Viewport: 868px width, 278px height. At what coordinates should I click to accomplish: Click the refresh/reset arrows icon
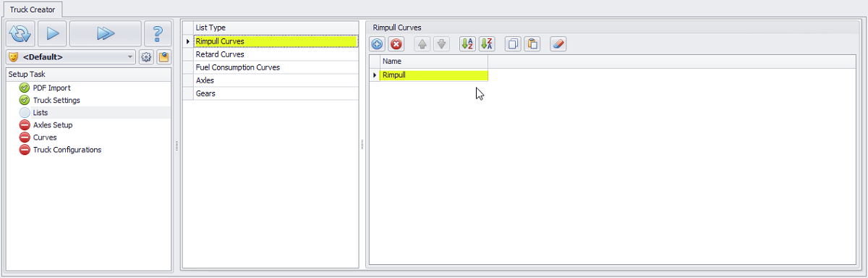click(20, 33)
